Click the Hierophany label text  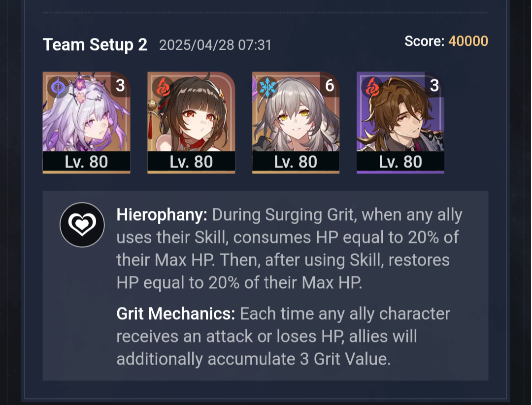click(x=162, y=215)
